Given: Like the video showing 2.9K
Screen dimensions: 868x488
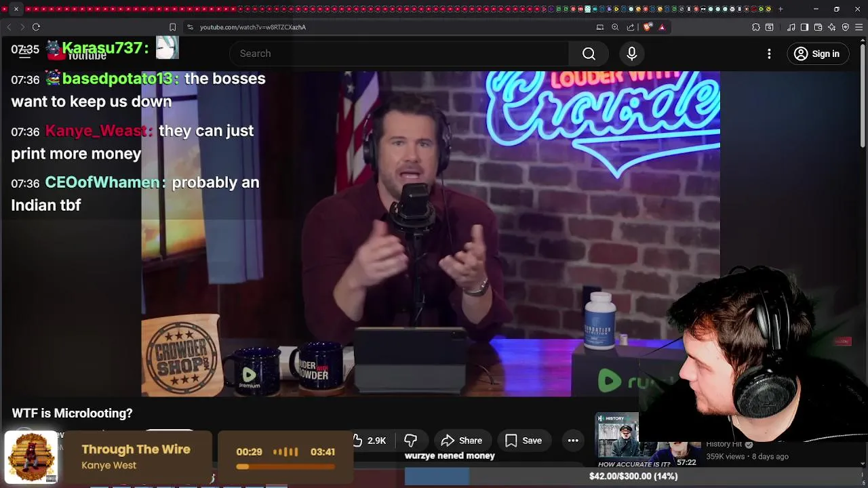Looking at the screenshot, I should 370,441.
